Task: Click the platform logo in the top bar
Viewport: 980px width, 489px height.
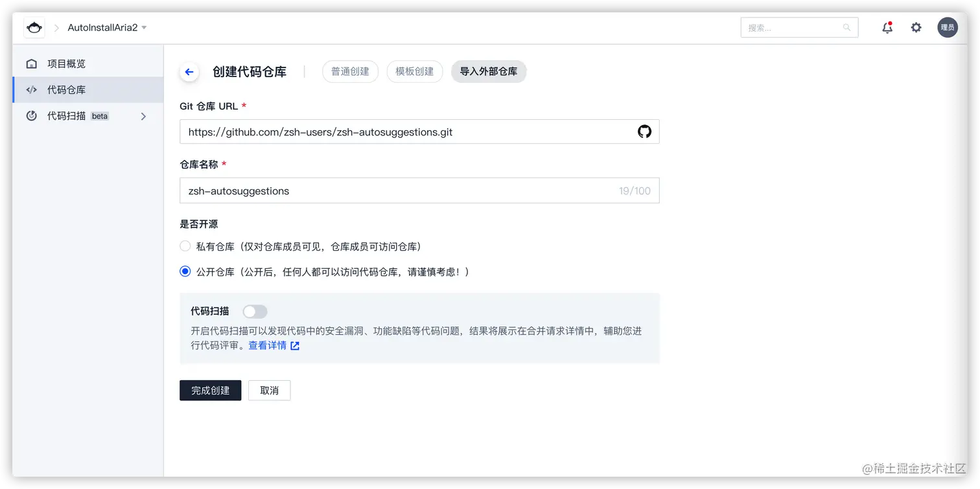Action: click(x=34, y=27)
